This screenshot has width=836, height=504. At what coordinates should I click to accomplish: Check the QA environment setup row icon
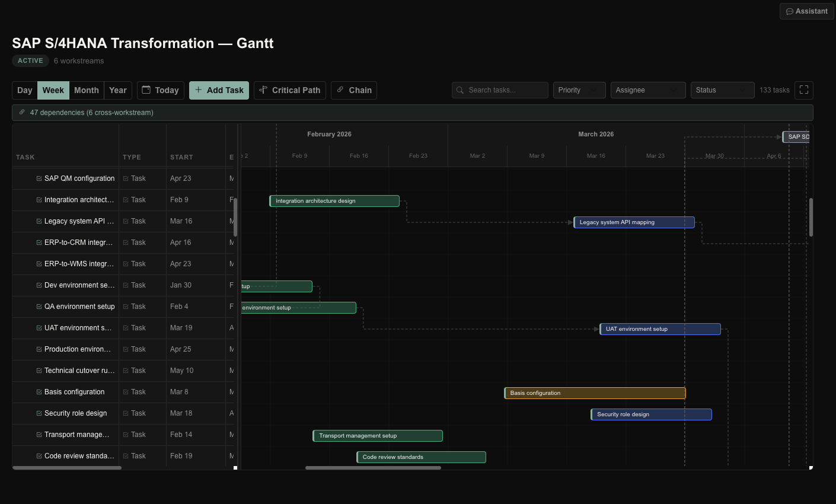coord(39,307)
